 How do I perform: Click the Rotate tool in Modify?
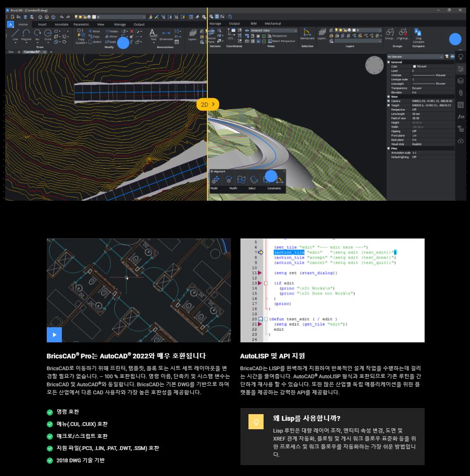click(111, 31)
